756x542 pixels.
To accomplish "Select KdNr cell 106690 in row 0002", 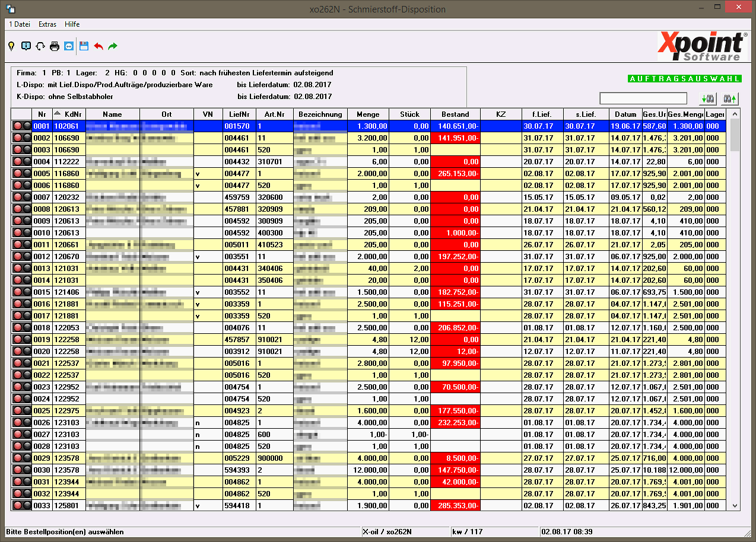I will (69, 138).
